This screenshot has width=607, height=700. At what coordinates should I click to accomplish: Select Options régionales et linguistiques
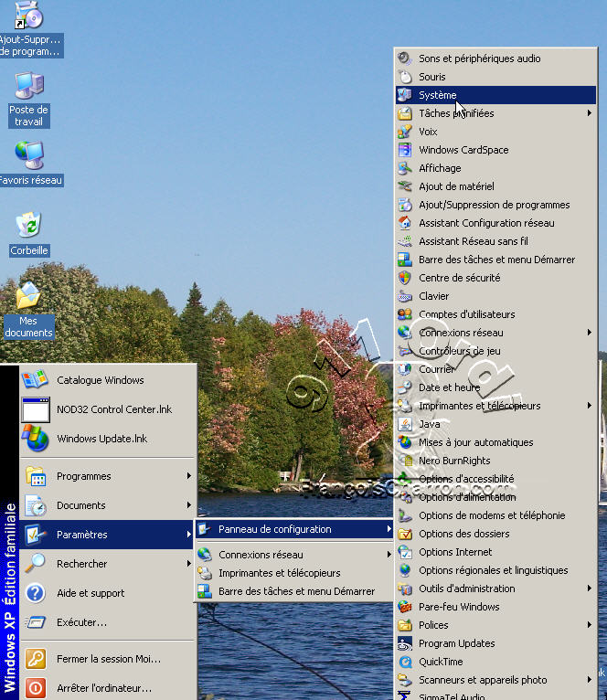click(x=495, y=570)
